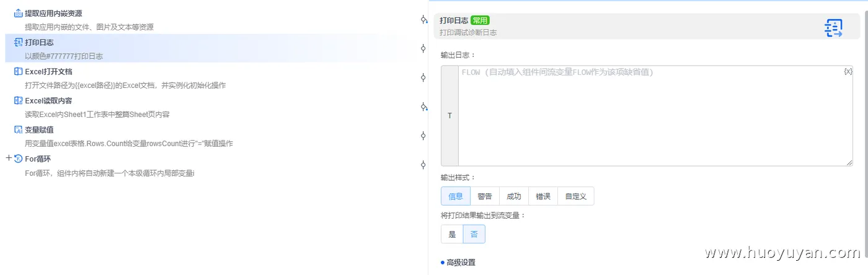Click flow connector node beside 打印日志 row

[x=423, y=48]
